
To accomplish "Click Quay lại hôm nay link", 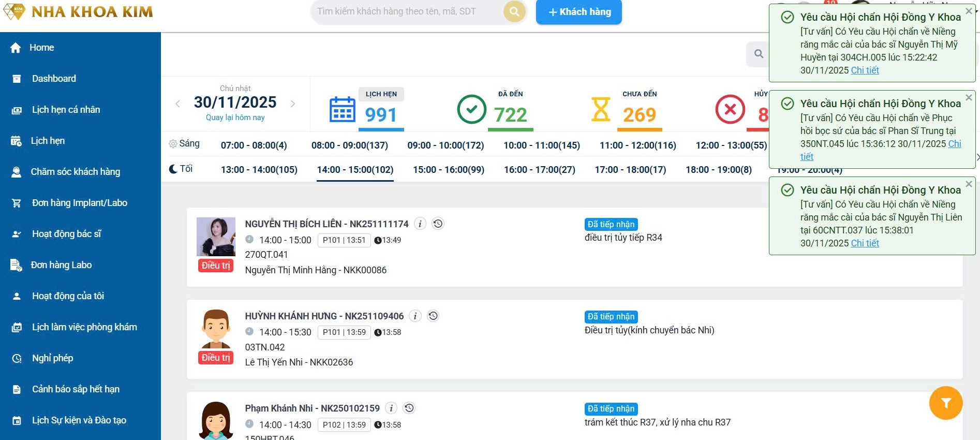I will tap(235, 118).
